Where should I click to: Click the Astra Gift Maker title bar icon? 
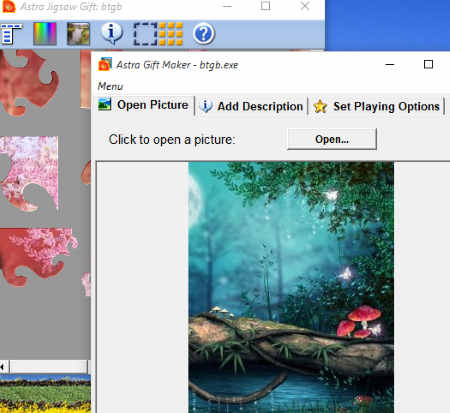tap(105, 64)
